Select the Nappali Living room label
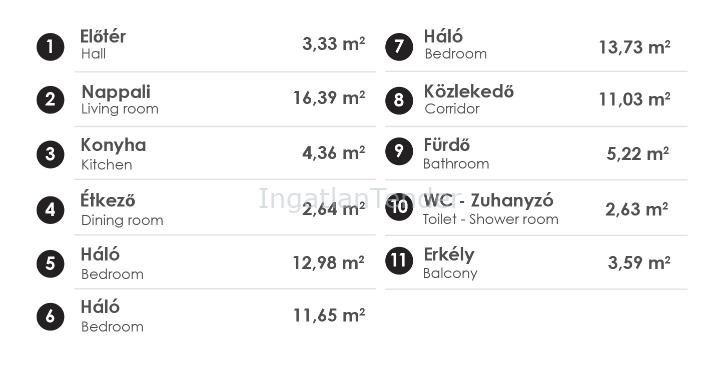719x390 pixels. tap(120, 99)
